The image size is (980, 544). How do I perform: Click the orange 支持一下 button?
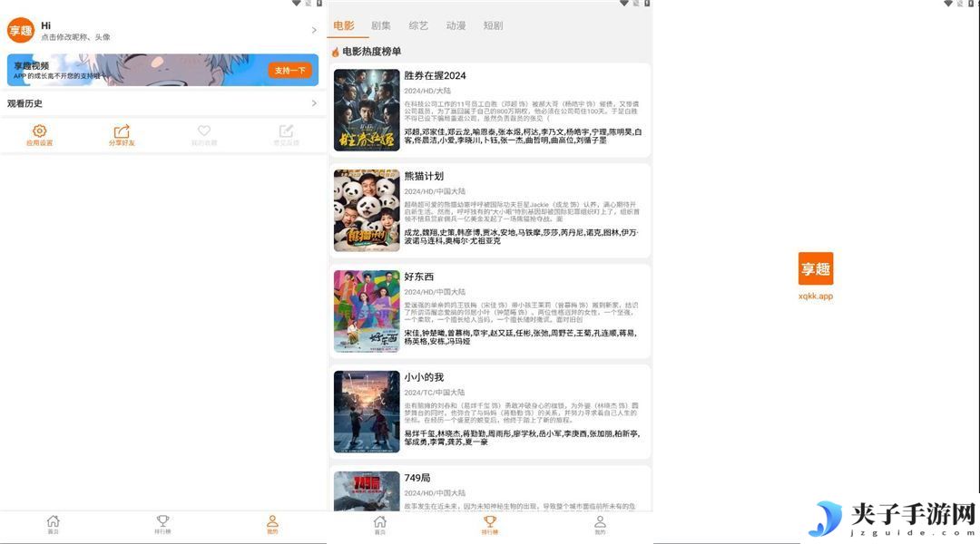click(x=290, y=71)
